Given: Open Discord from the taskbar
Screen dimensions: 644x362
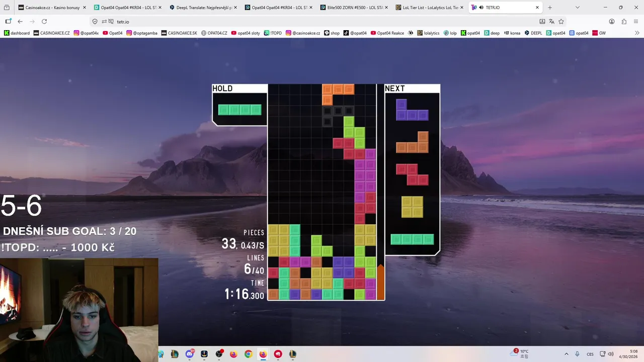Looking at the screenshot, I should (x=190, y=354).
